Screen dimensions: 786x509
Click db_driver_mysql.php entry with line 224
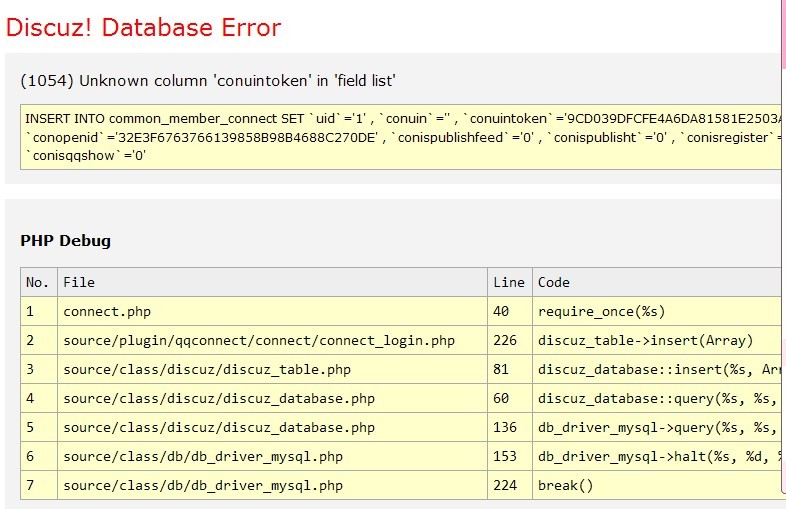(202, 485)
